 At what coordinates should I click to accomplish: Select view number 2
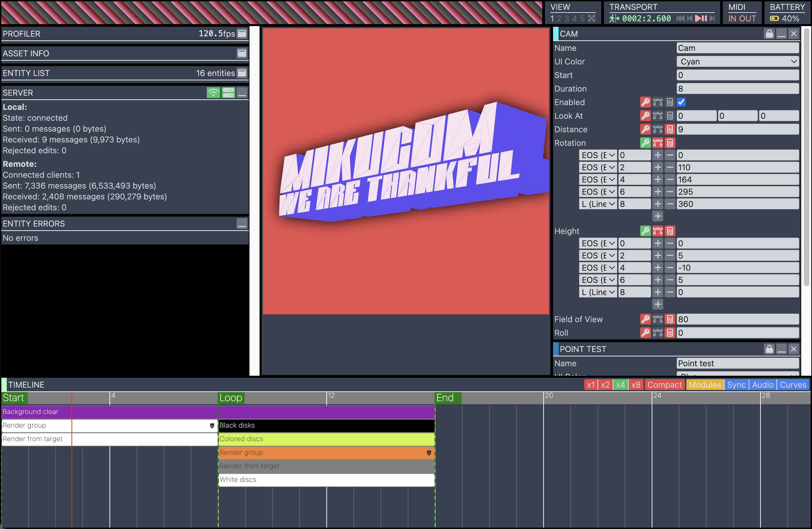[559, 18]
